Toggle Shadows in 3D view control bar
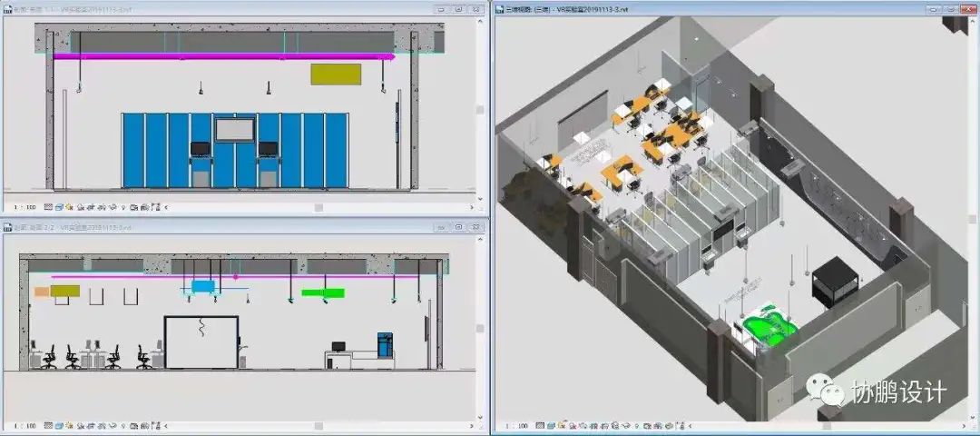This screenshot has height=436, width=980. (572, 425)
